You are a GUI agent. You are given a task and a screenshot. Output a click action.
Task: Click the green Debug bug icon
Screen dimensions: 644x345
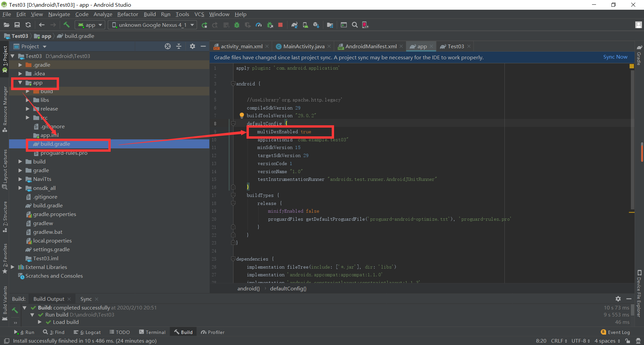pyautogui.click(x=237, y=25)
